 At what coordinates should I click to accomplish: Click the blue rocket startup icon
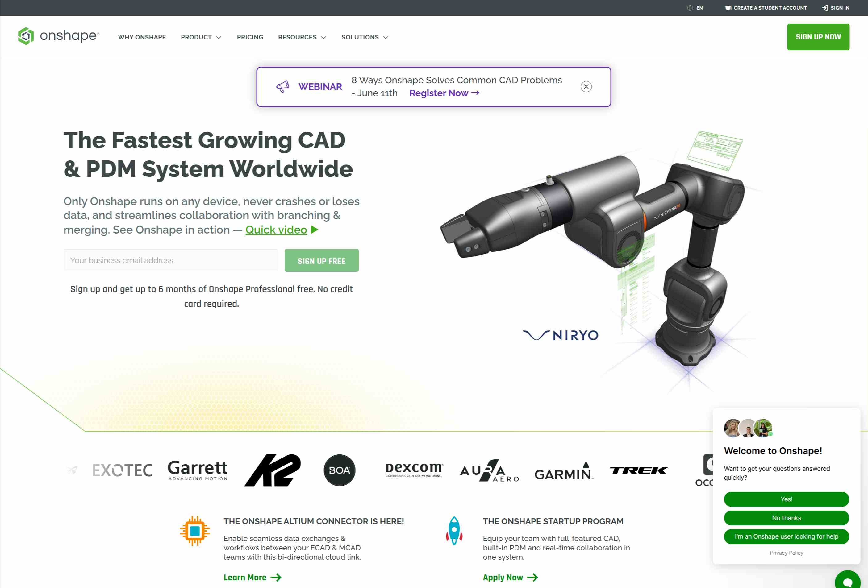click(454, 531)
